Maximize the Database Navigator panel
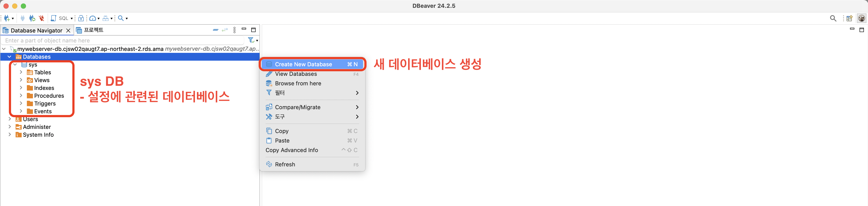 [253, 30]
